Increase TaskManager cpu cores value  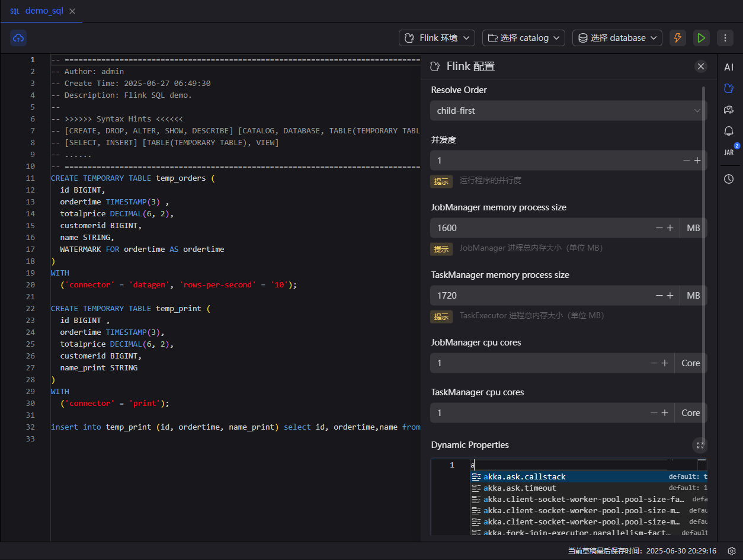[x=665, y=413]
